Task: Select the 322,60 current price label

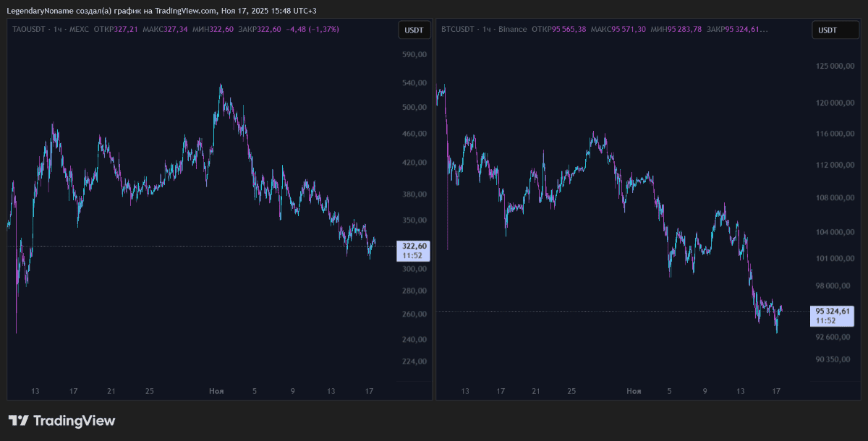Action: coord(413,246)
